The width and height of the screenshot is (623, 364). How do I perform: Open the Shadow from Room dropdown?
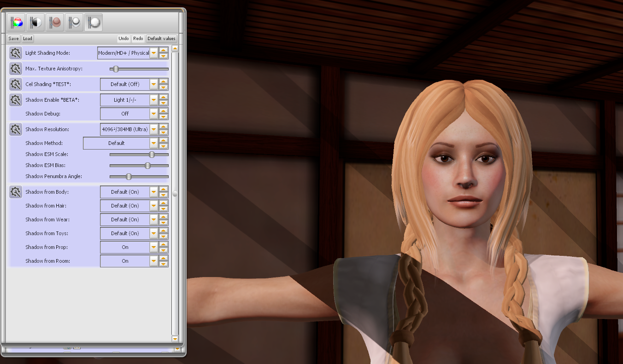click(x=154, y=261)
